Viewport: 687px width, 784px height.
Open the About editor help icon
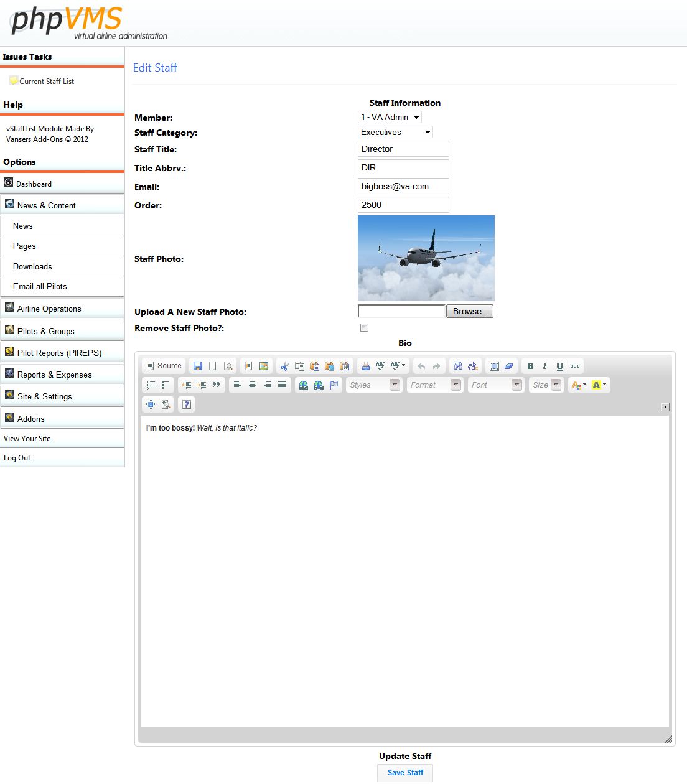187,404
